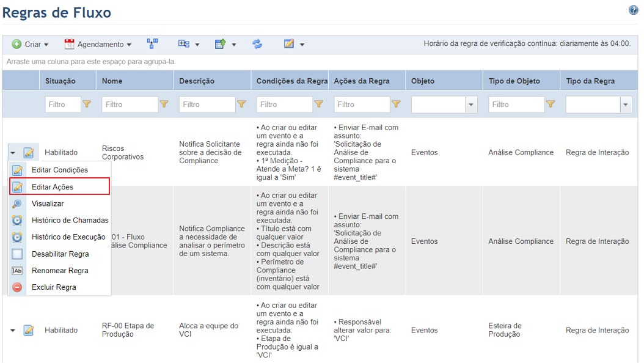Choose Editar Ações from the row menu

pos(59,186)
